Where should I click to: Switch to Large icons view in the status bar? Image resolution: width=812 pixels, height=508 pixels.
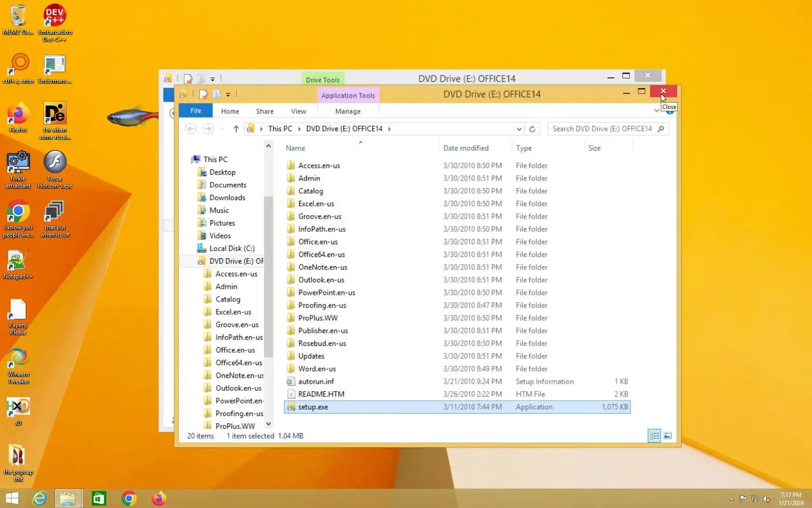point(667,436)
